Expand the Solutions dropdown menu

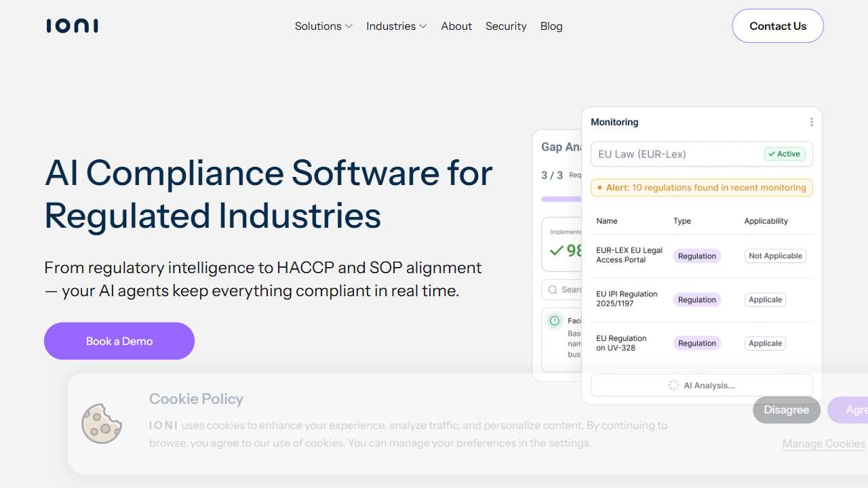323,26
